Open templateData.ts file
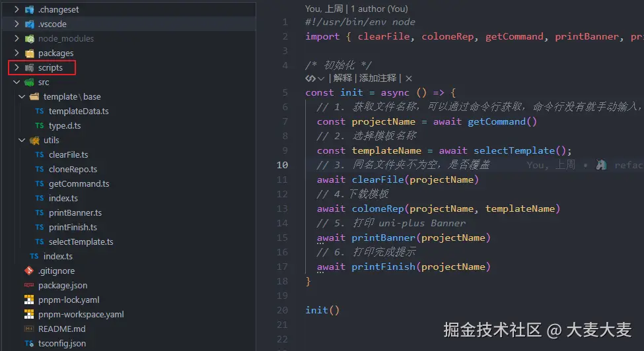 tap(79, 111)
